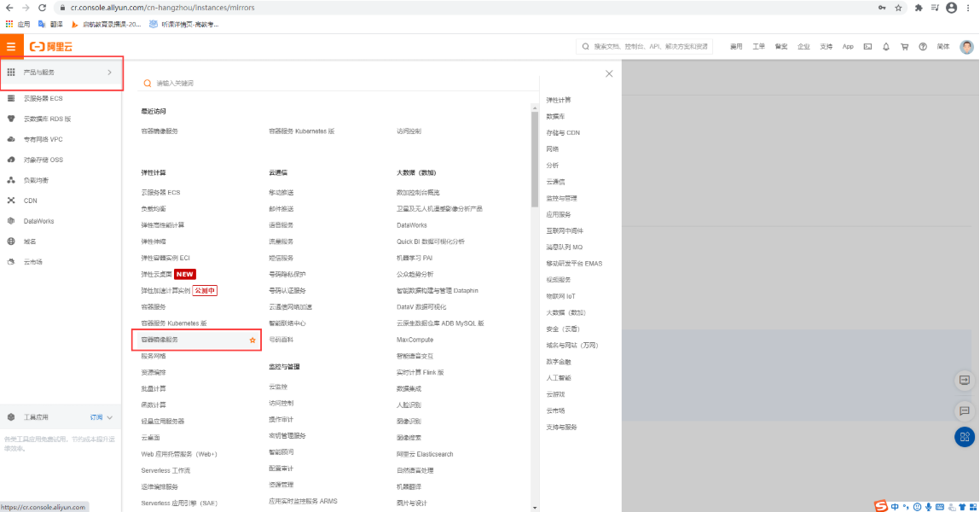This screenshot has height=512, width=980.
Task: Toggle the orange hamburger menu button
Action: [11, 47]
